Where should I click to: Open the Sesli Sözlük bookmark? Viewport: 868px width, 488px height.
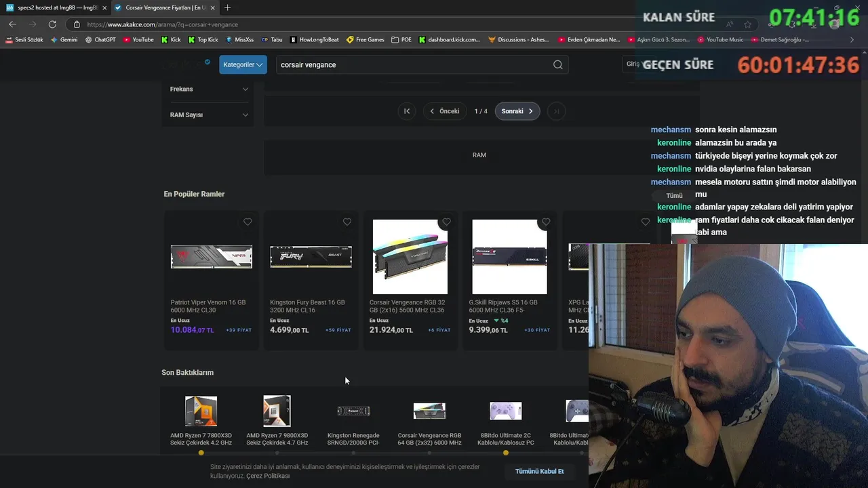pos(24,39)
